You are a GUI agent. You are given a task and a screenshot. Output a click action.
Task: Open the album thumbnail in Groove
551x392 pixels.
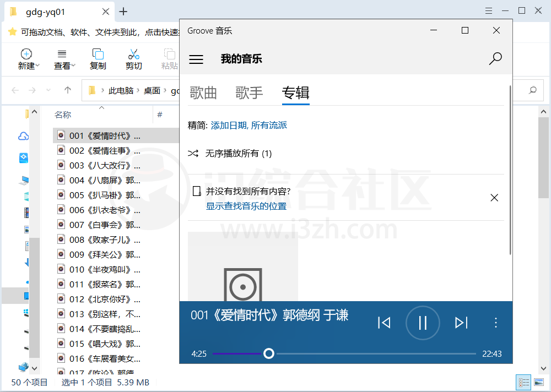tap(243, 266)
